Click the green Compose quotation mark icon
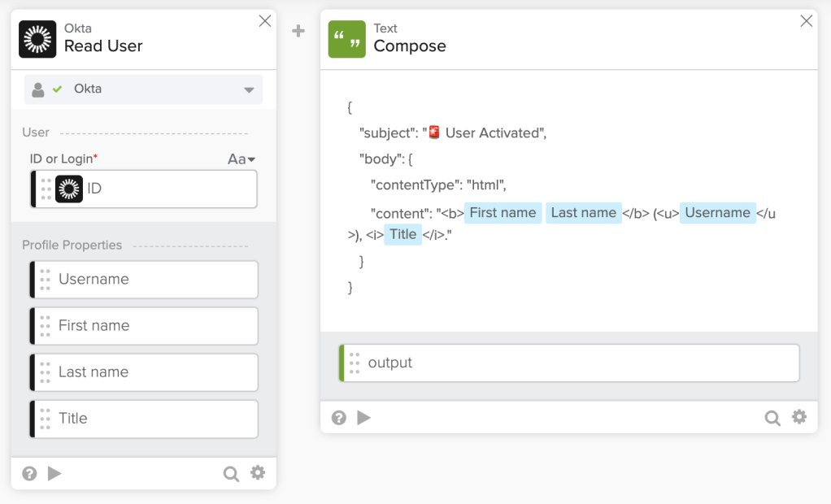Image resolution: width=831 pixels, height=504 pixels. (347, 39)
